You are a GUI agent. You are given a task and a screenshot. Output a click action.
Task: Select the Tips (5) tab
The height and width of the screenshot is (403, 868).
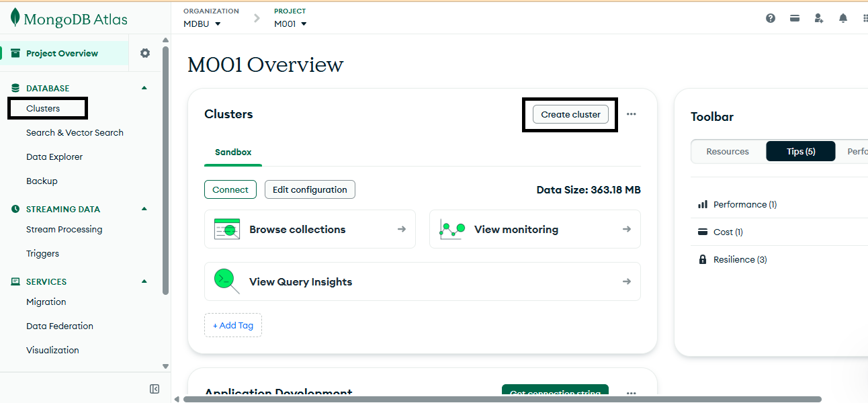801,151
